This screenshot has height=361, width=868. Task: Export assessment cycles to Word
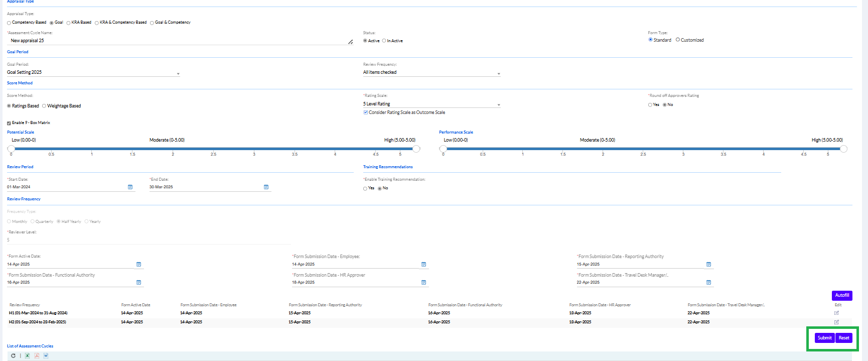tap(46, 355)
